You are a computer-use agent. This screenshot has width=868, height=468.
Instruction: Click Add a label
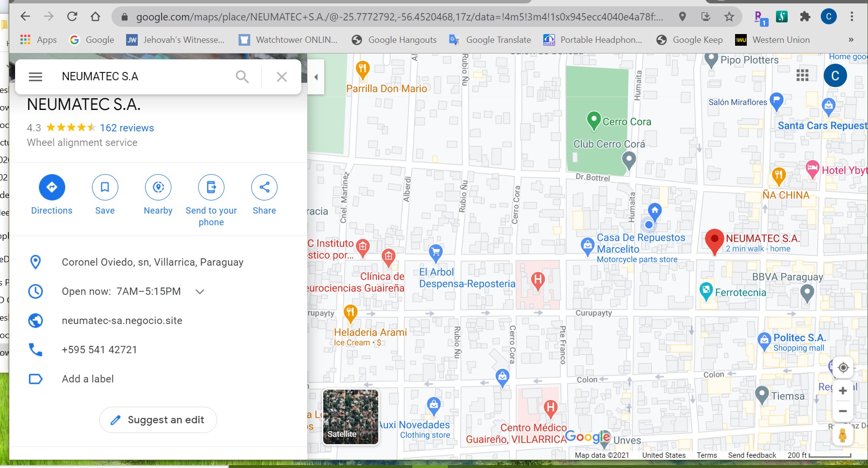[88, 379]
